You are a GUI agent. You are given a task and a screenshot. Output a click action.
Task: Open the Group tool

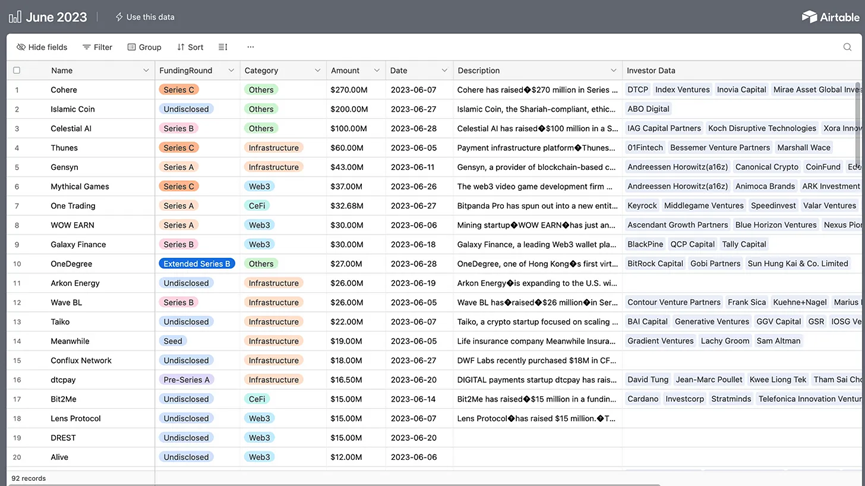(145, 47)
